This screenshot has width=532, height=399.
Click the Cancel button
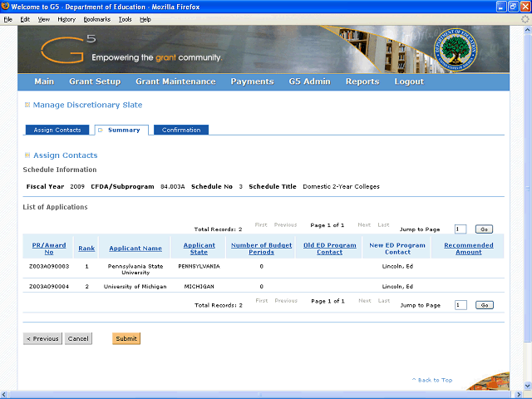(x=78, y=338)
